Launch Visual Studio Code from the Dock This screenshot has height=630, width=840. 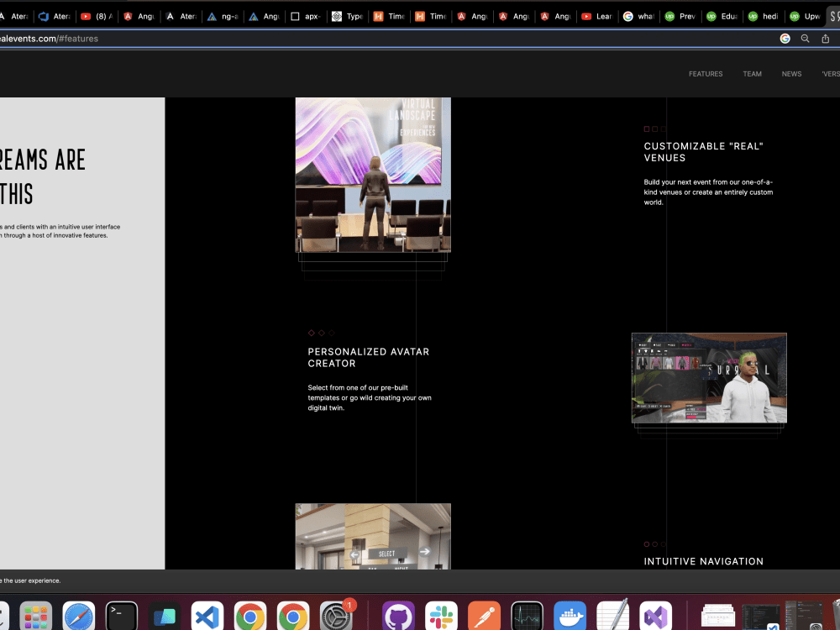pos(207,615)
